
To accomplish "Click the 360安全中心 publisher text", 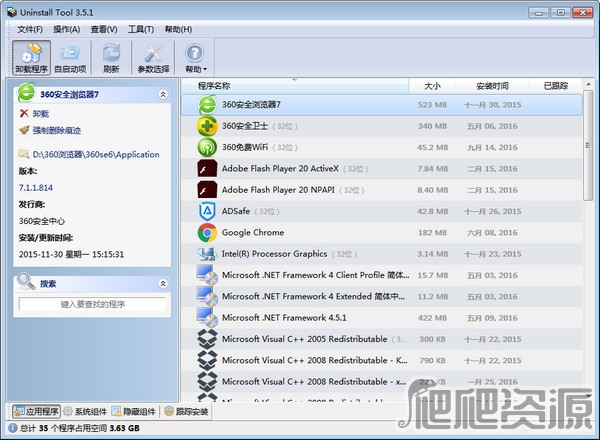I will tap(42, 221).
